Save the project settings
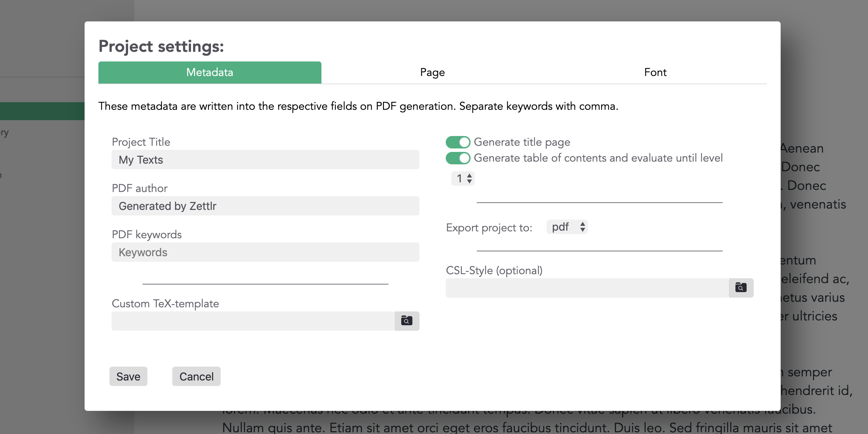 128,376
